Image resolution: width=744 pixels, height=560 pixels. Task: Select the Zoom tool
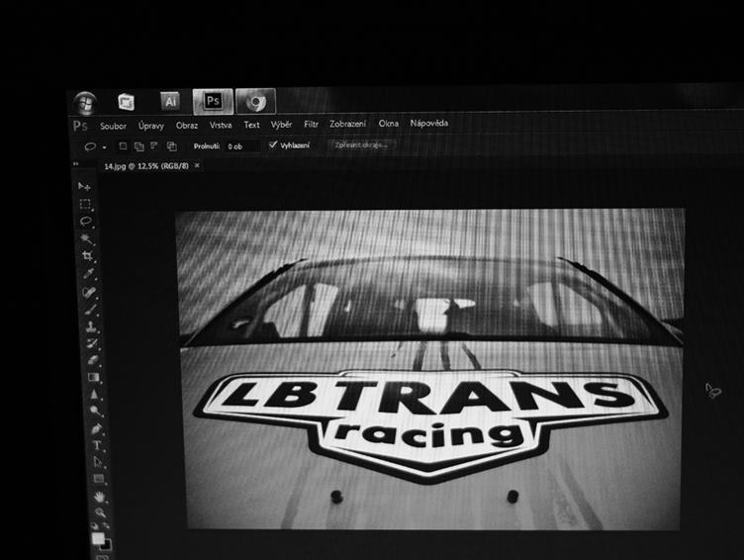coord(101,513)
